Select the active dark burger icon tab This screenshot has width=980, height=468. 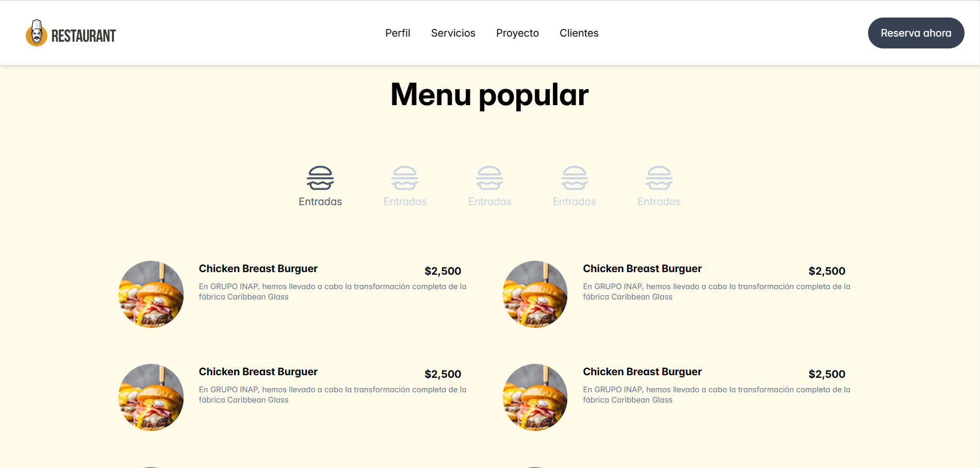click(320, 178)
